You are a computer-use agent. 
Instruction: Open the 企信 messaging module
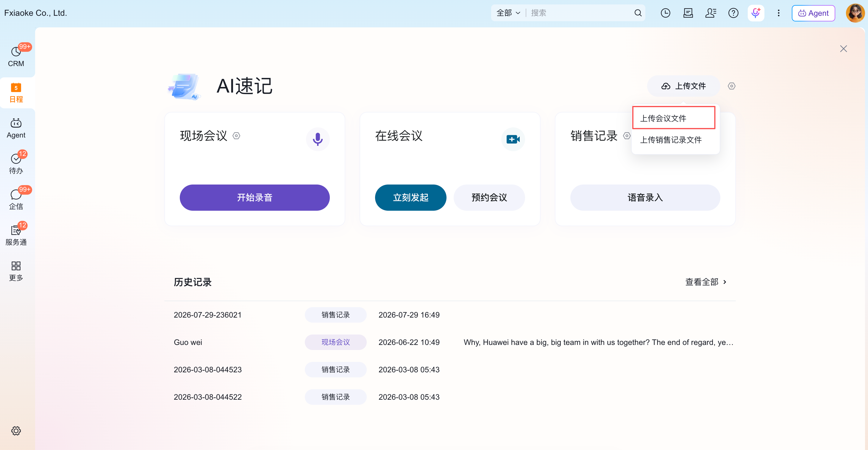click(x=16, y=199)
